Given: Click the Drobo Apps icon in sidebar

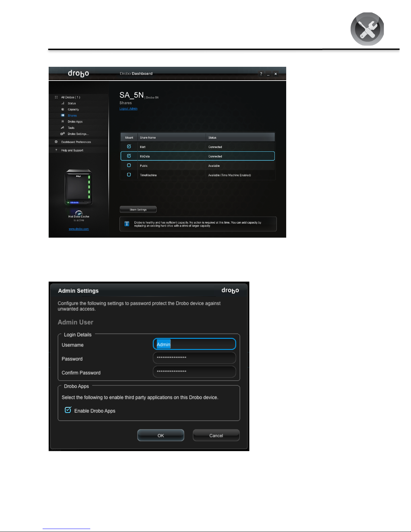Looking at the screenshot, I should click(x=63, y=122).
